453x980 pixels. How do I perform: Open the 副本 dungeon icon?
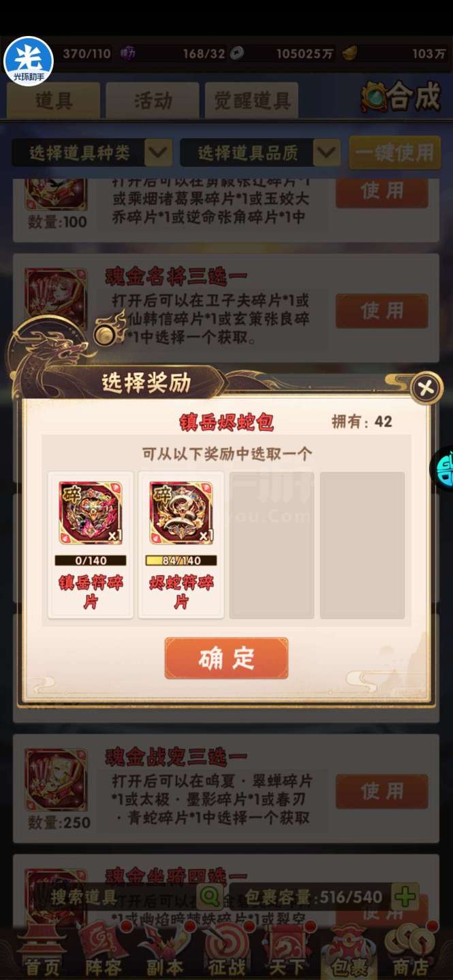(164, 951)
